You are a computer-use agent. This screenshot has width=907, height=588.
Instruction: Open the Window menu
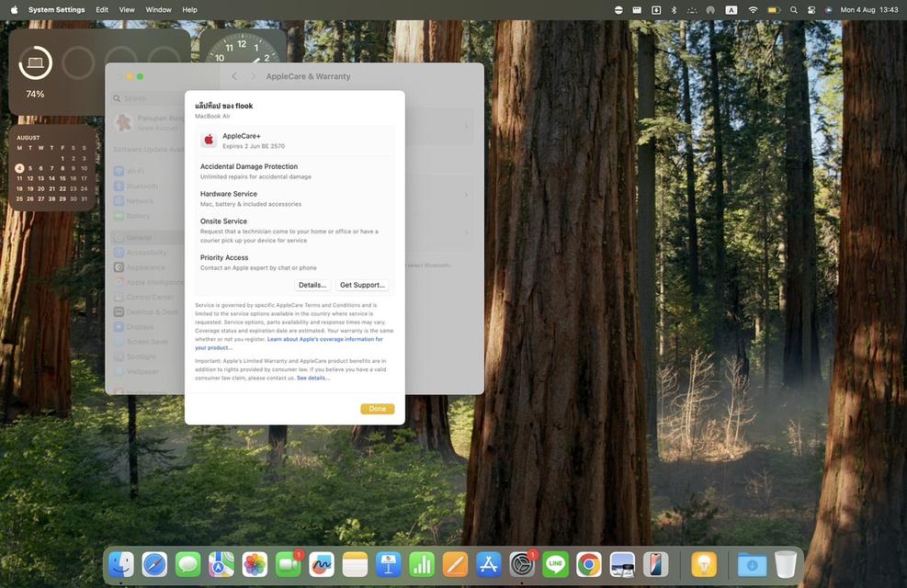pyautogui.click(x=158, y=10)
